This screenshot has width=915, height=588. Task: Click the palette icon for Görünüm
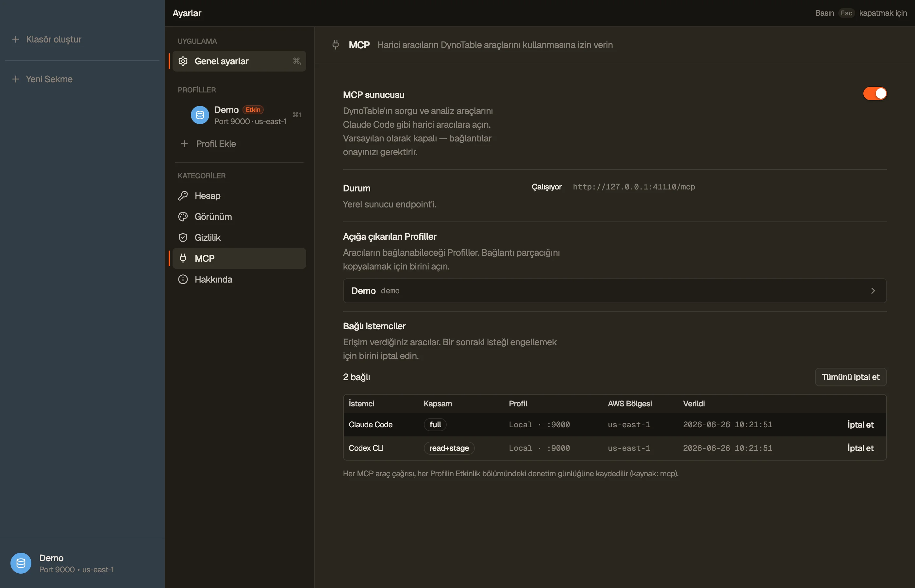[x=183, y=217]
